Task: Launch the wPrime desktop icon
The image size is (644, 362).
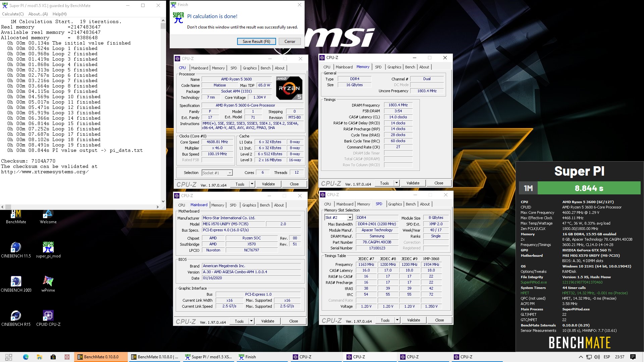Action: click(x=48, y=284)
